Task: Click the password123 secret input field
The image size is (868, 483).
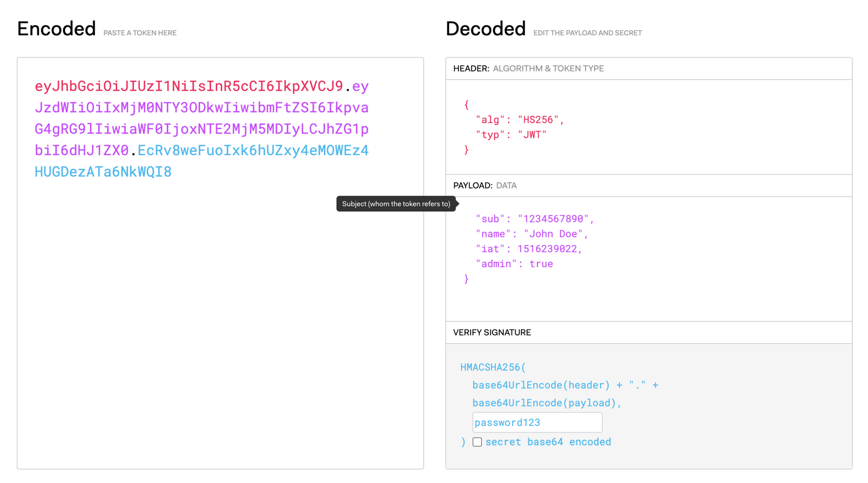Action: pyautogui.click(x=537, y=422)
